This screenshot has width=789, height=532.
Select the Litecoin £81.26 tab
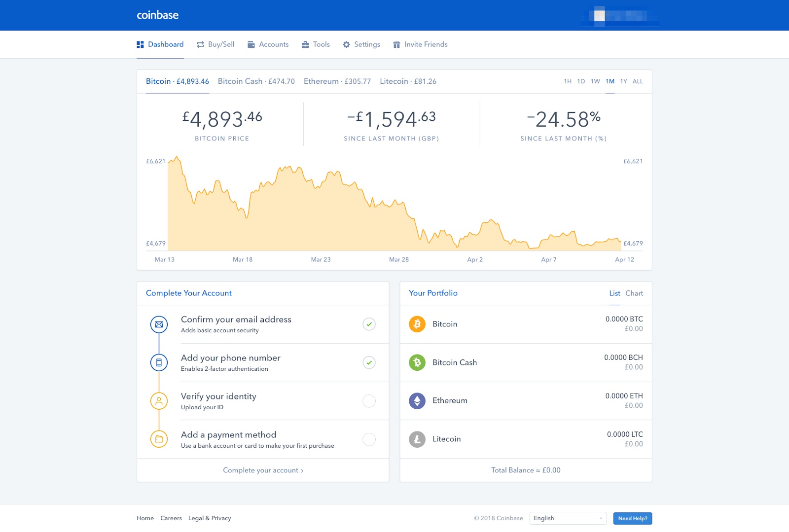408,81
